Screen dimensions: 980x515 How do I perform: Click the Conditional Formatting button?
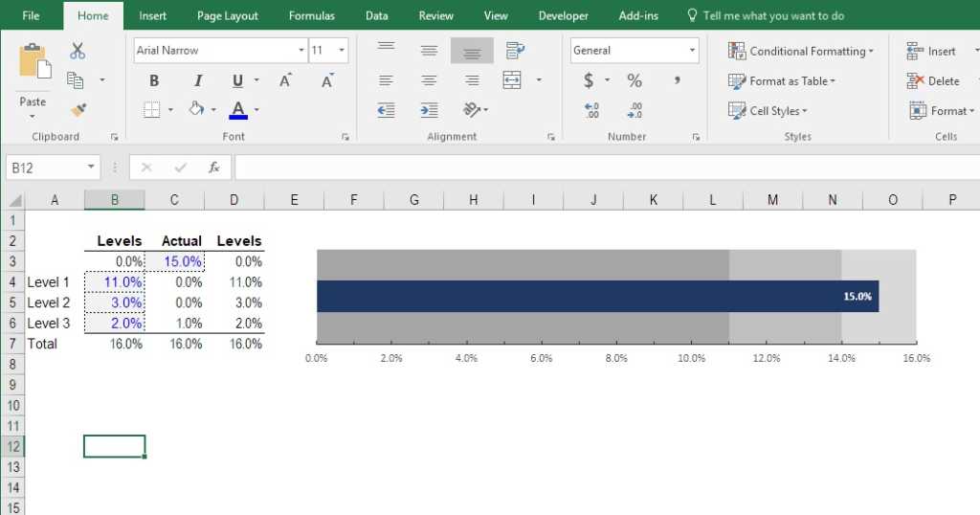pyautogui.click(x=801, y=51)
